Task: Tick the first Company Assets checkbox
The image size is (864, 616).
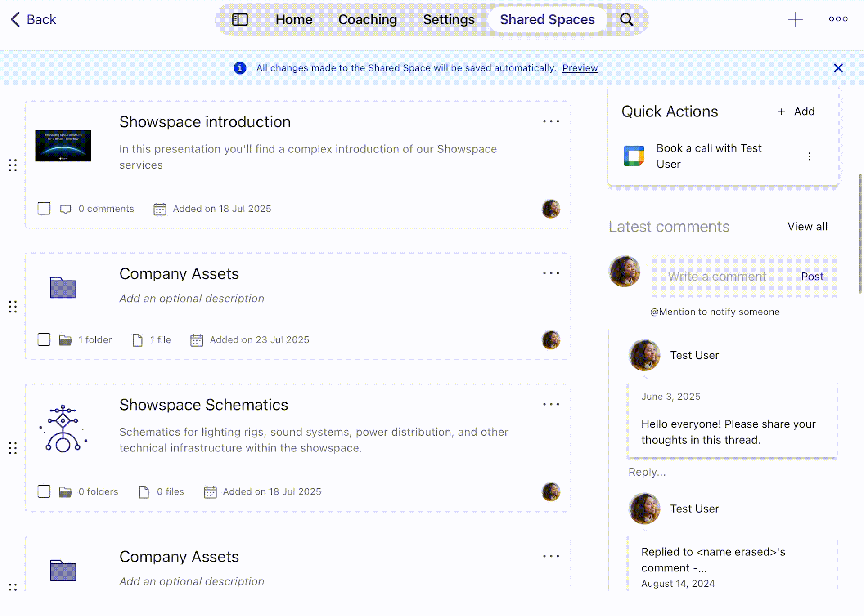Action: pos(44,339)
